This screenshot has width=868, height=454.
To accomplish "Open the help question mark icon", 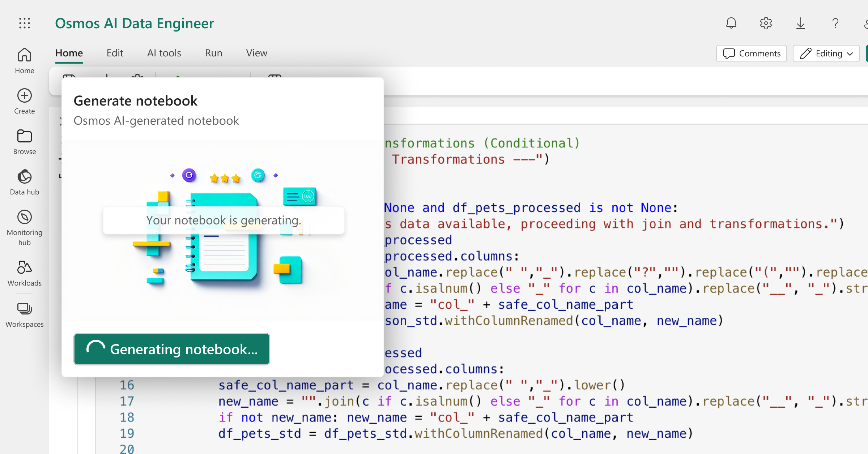I will pyautogui.click(x=835, y=23).
